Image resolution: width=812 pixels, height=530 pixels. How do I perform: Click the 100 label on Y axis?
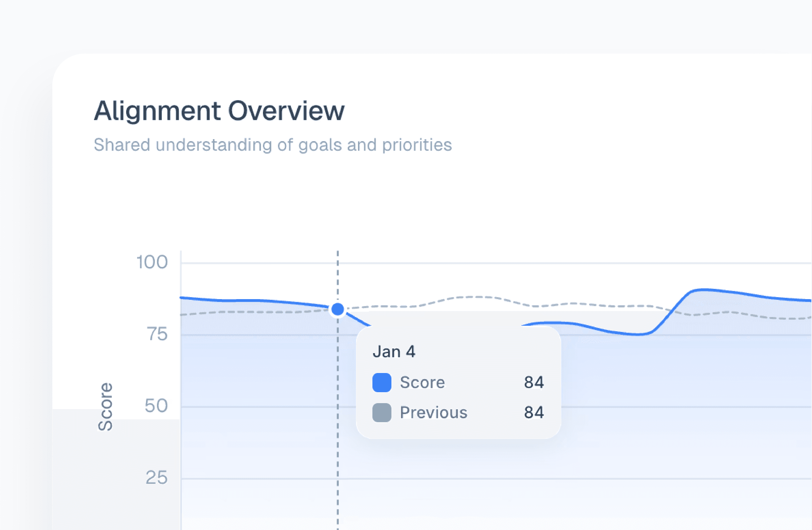[x=152, y=262]
